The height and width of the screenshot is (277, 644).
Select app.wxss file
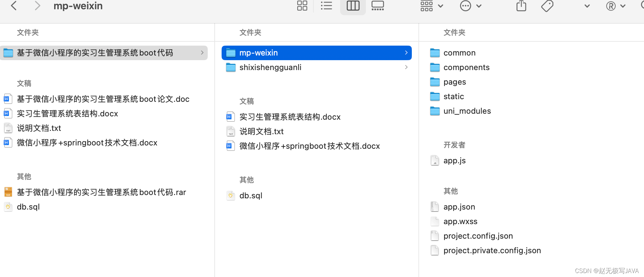pos(460,221)
